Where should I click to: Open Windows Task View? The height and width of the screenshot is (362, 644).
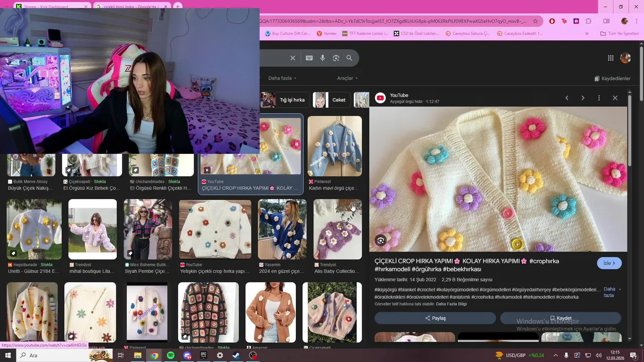(x=121, y=355)
